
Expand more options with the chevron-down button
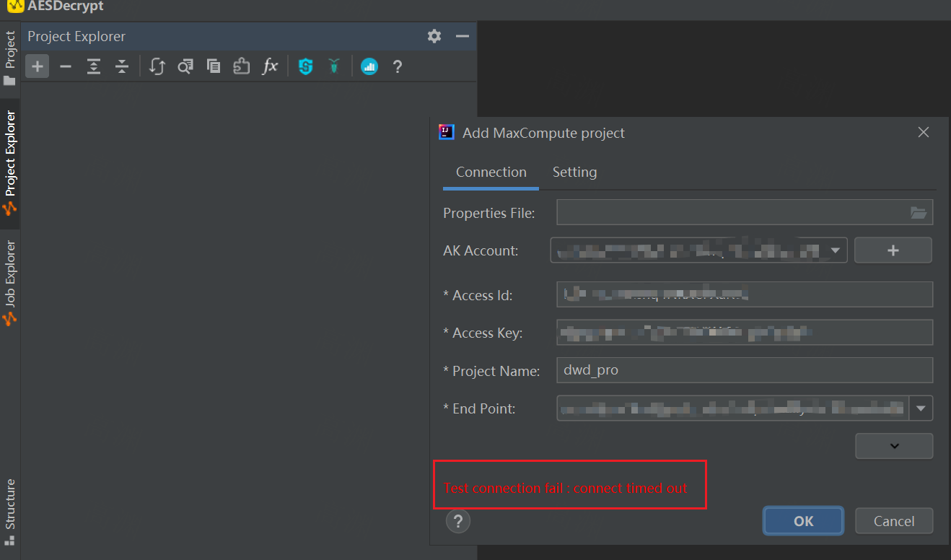tap(894, 446)
